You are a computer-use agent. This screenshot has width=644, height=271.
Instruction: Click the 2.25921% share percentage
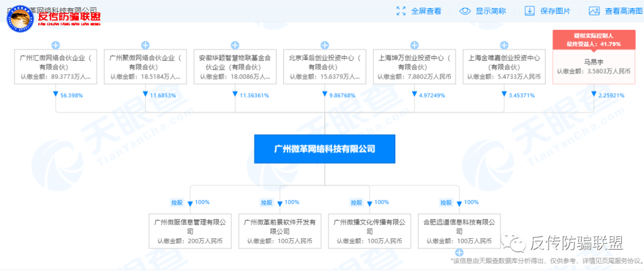click(x=613, y=95)
